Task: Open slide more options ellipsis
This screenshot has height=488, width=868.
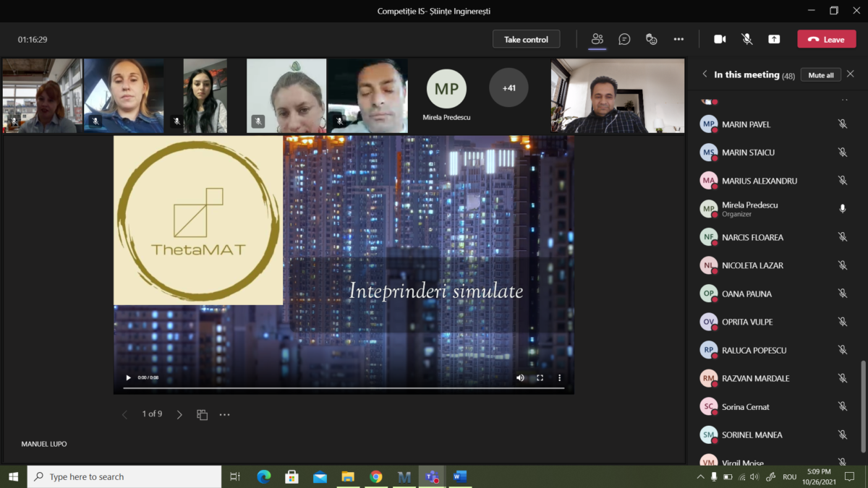Action: (224, 415)
